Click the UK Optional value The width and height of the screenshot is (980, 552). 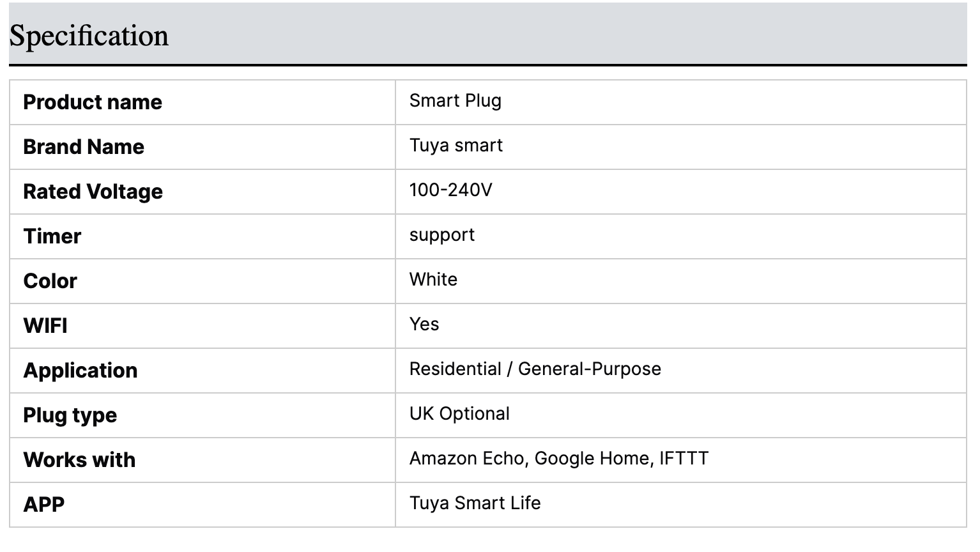pyautogui.click(x=459, y=414)
